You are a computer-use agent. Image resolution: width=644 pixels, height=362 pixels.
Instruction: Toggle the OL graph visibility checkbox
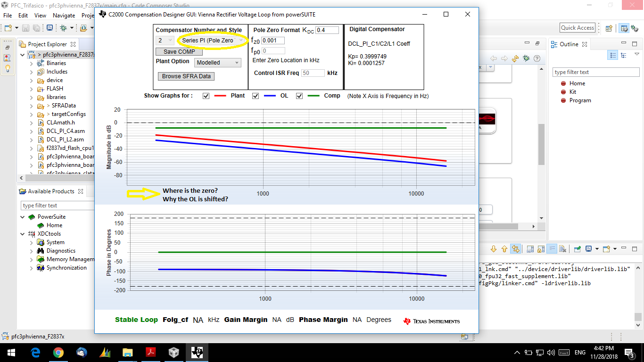click(255, 96)
